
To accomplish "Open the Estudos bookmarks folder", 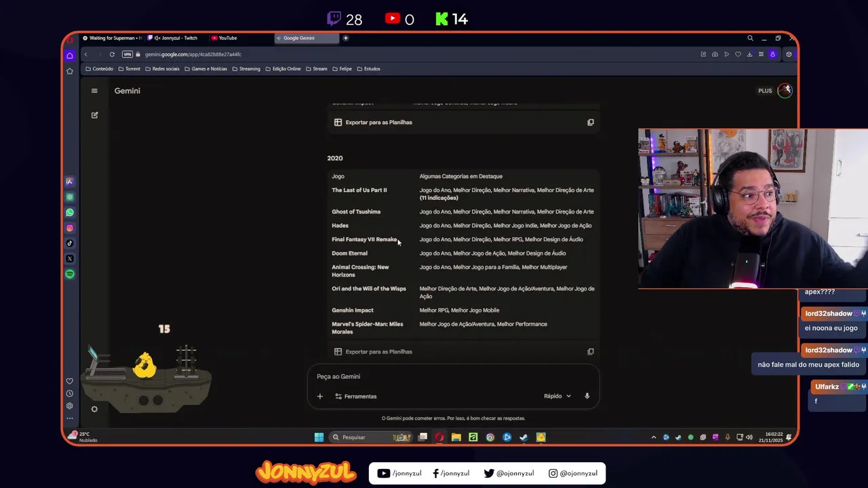I will pos(368,68).
